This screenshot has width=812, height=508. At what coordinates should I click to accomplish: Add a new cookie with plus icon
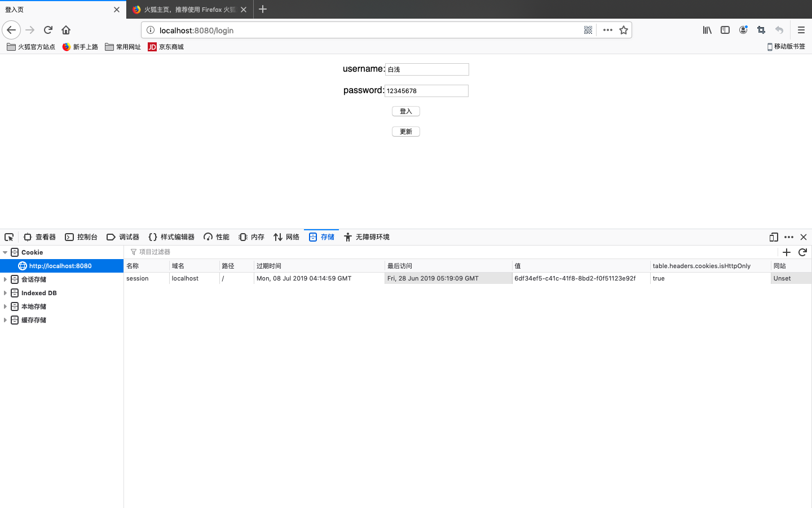tap(787, 252)
